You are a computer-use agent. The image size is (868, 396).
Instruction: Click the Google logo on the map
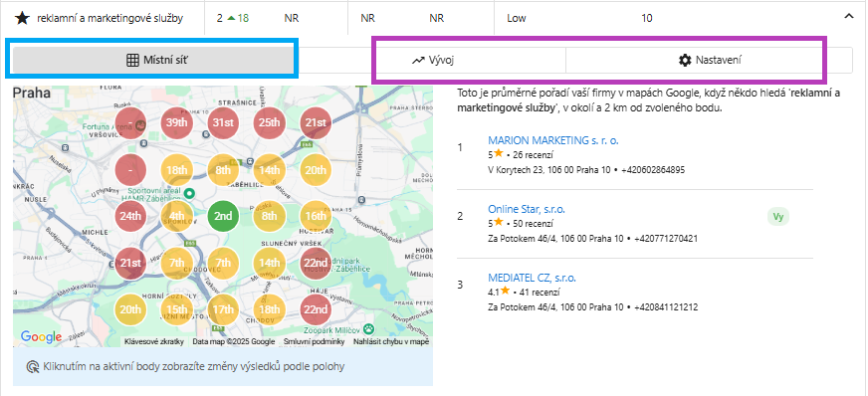point(41,336)
